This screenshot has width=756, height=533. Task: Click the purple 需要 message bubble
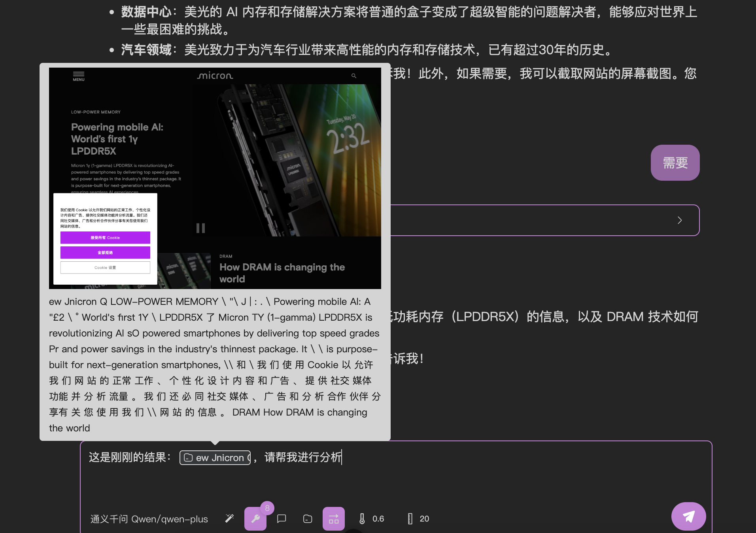[675, 163]
